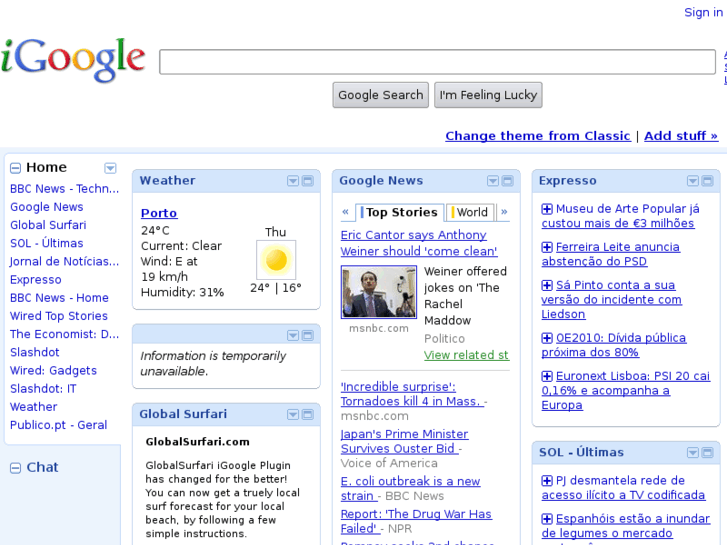Open the Home tab dropdown arrow
Viewport: 727px width, 545px height.
coord(110,168)
